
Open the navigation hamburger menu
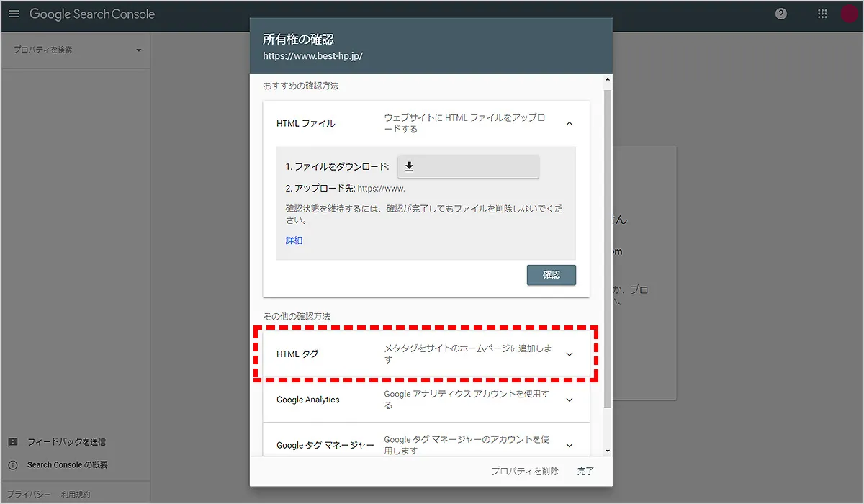pos(14,13)
